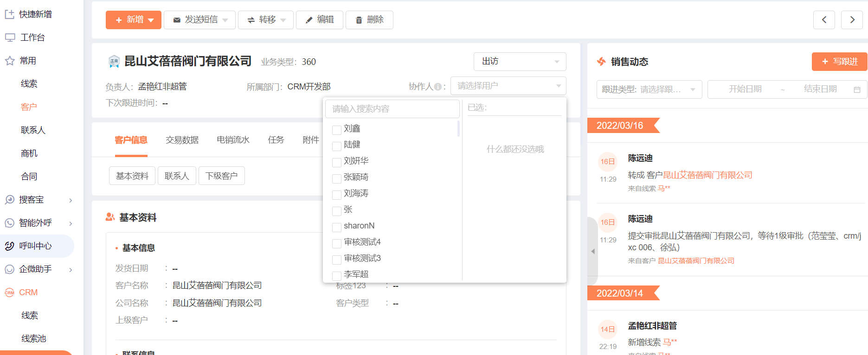Screen dimensions: 868x355
Task: Open 联系人 in the sidebar menu
Action: coord(33,130)
